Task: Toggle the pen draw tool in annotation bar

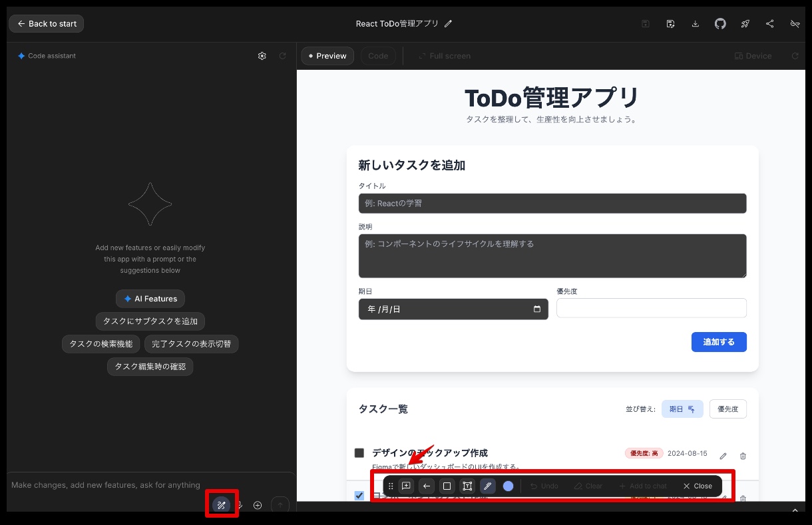Action: pos(487,486)
